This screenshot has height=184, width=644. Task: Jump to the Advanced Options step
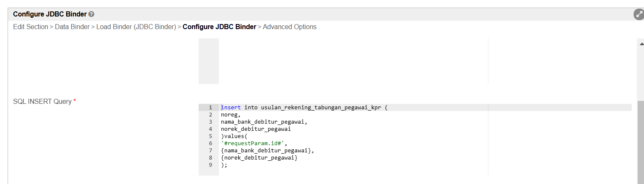290,27
